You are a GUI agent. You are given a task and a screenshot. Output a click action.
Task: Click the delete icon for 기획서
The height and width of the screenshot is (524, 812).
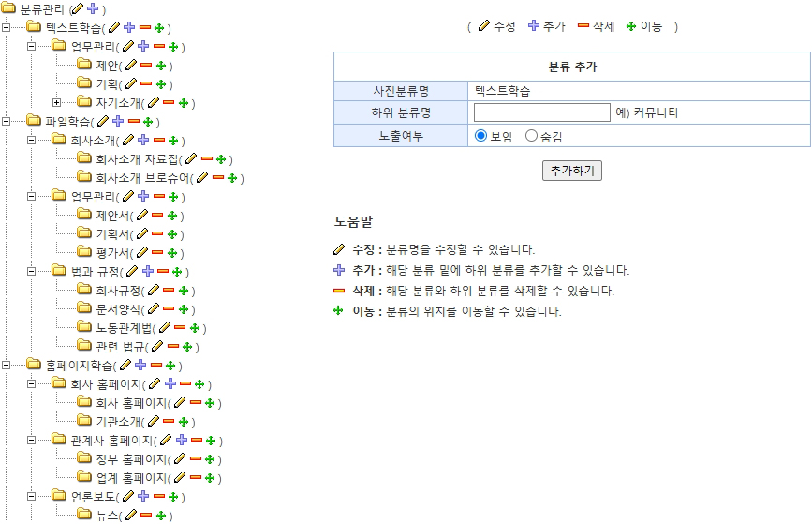point(157,233)
